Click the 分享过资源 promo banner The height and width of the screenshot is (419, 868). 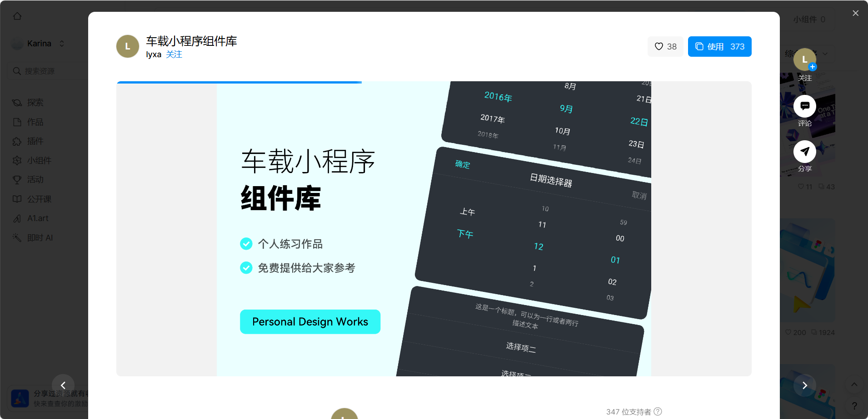[x=48, y=398]
